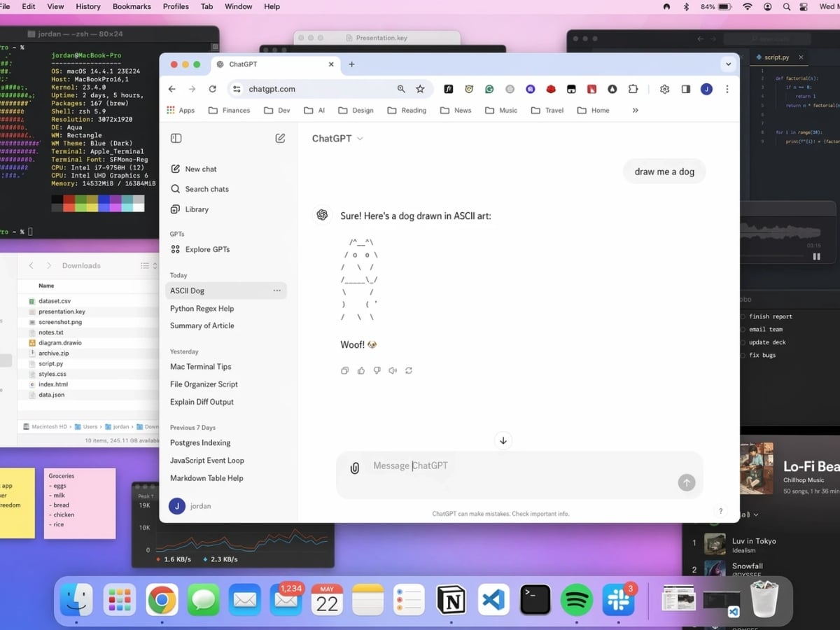Pause the audio waveform playback
Viewport: 840px width, 630px height.
coord(816,257)
